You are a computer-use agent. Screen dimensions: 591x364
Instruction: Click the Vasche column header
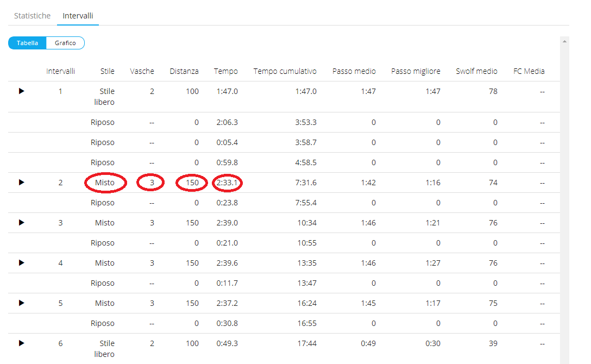coord(142,71)
